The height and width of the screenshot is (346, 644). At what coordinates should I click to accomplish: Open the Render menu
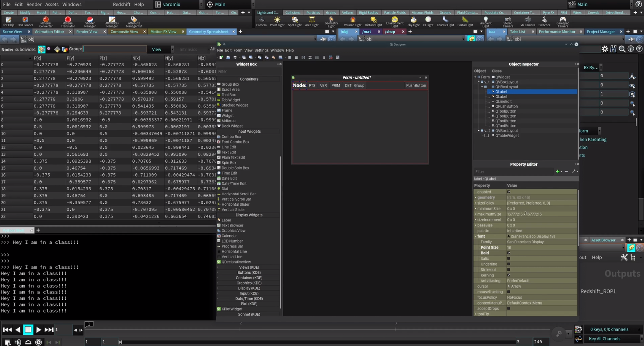click(34, 4)
